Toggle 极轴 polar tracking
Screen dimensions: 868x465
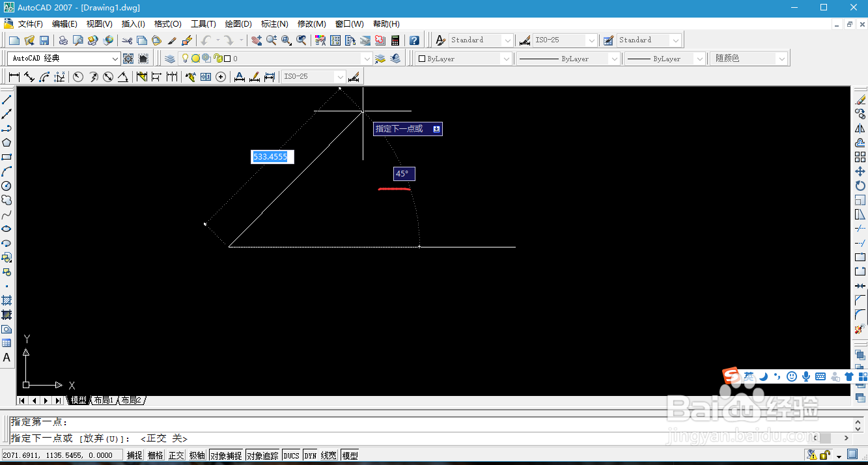coord(197,455)
